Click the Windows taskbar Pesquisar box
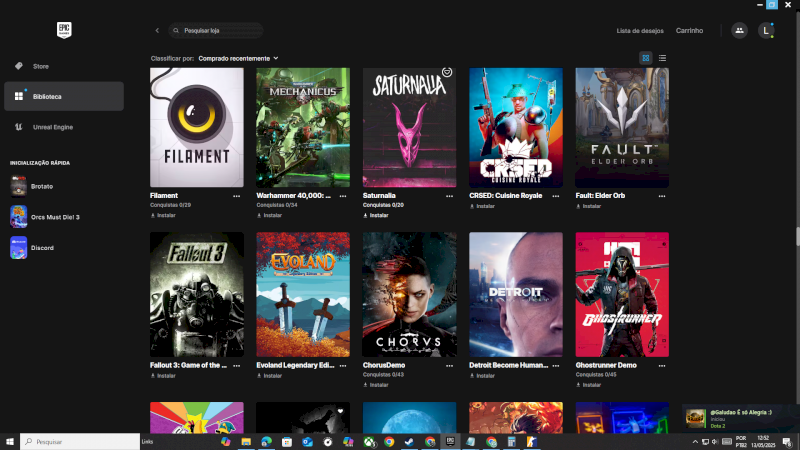The width and height of the screenshot is (800, 450). click(x=80, y=442)
